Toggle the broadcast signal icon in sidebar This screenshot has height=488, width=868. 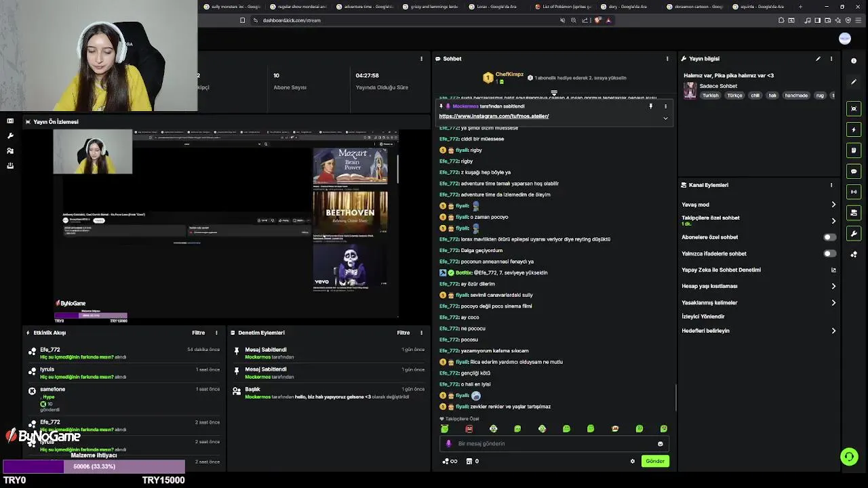(x=854, y=192)
